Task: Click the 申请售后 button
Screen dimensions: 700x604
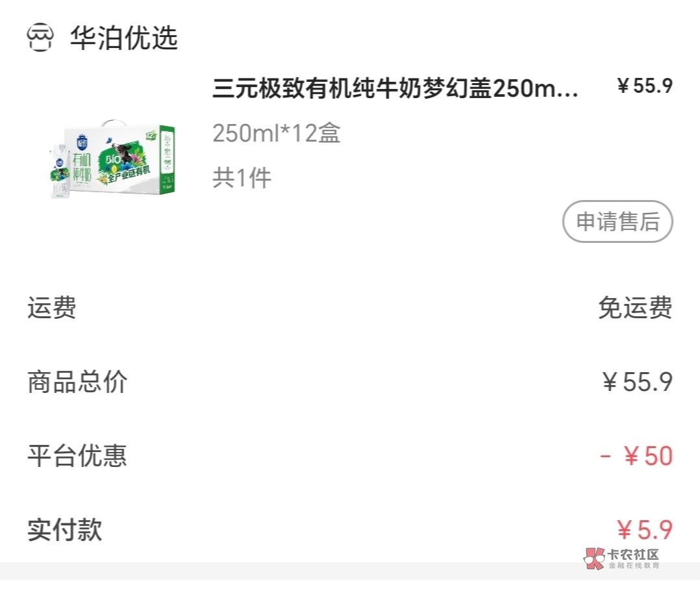Action: tap(617, 222)
